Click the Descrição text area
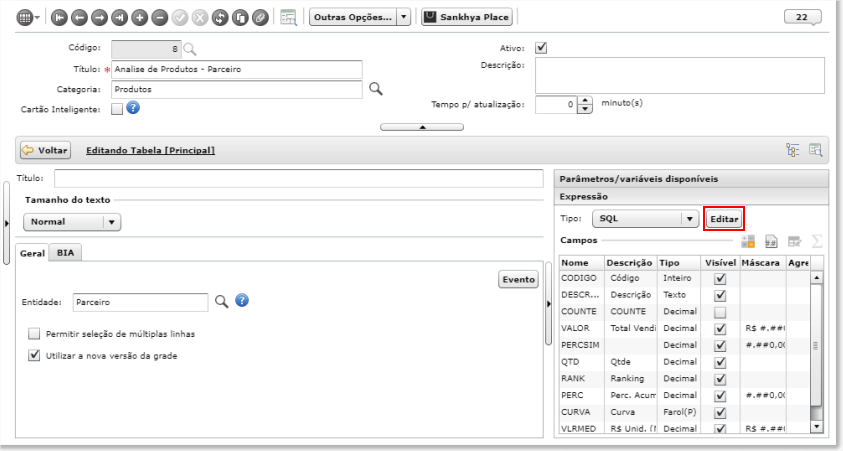 [x=680, y=76]
